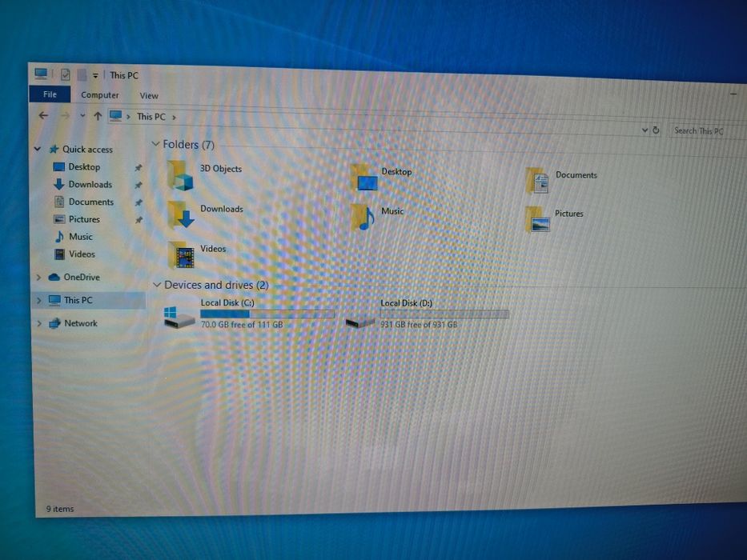Go back with the left arrow

[43, 115]
